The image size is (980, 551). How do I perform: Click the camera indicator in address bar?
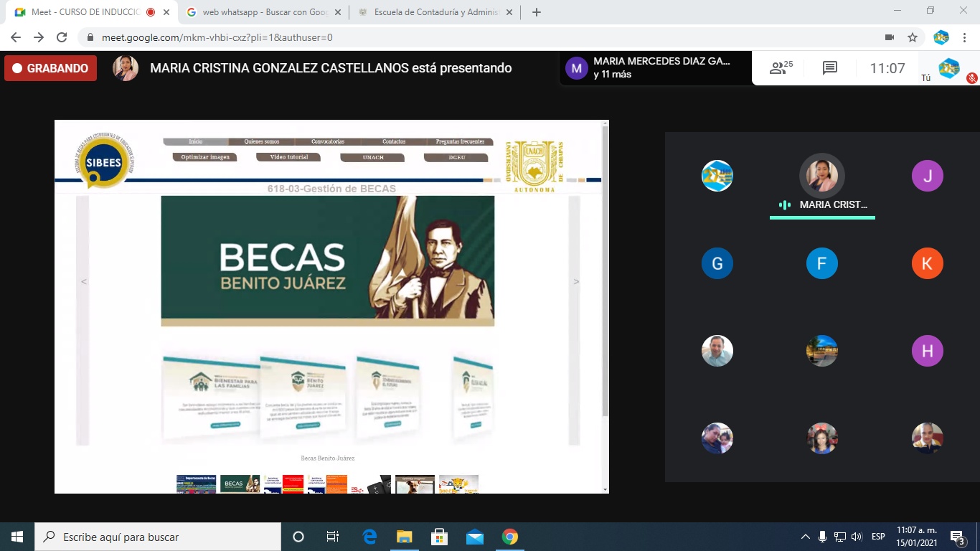point(890,37)
